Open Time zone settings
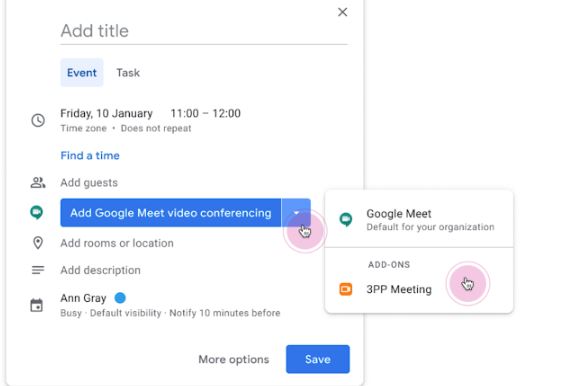This screenshot has height=386, width=565. pos(83,128)
